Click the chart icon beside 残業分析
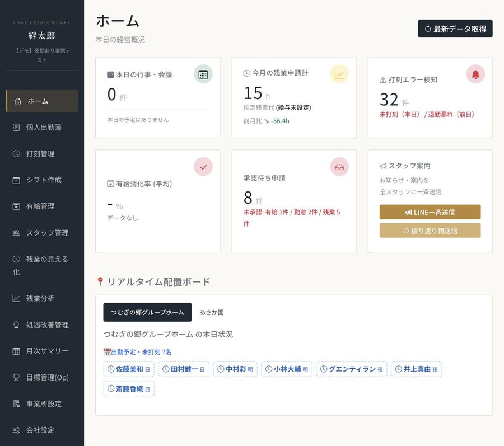The image size is (504, 446). 16,298
